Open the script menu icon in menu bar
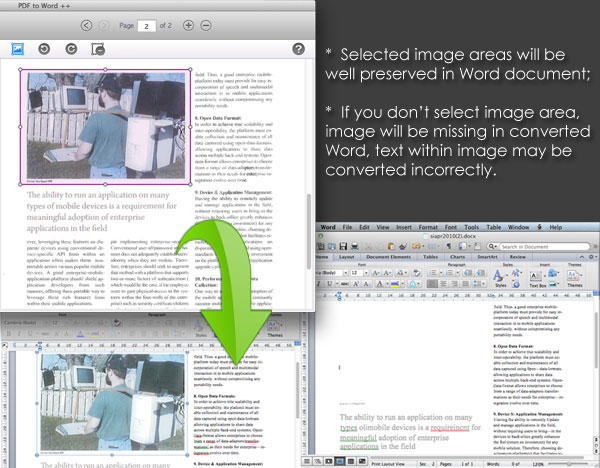600x468 pixels. pyautogui.click(x=540, y=227)
